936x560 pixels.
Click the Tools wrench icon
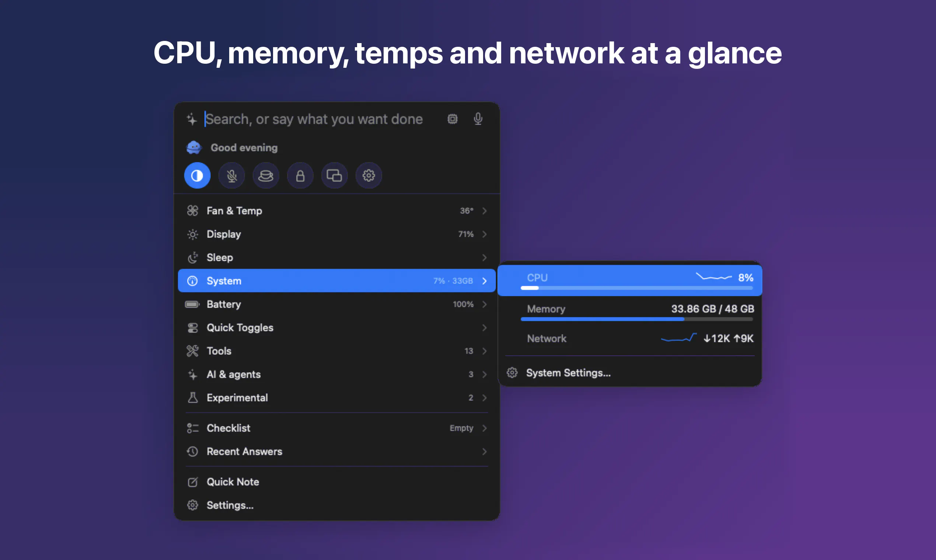pyautogui.click(x=192, y=351)
